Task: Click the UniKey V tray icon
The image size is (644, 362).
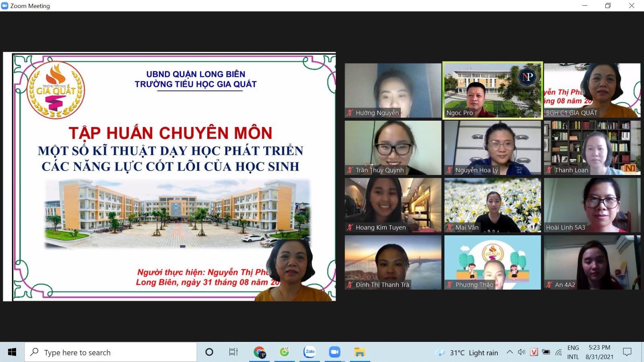Action: click(x=534, y=352)
